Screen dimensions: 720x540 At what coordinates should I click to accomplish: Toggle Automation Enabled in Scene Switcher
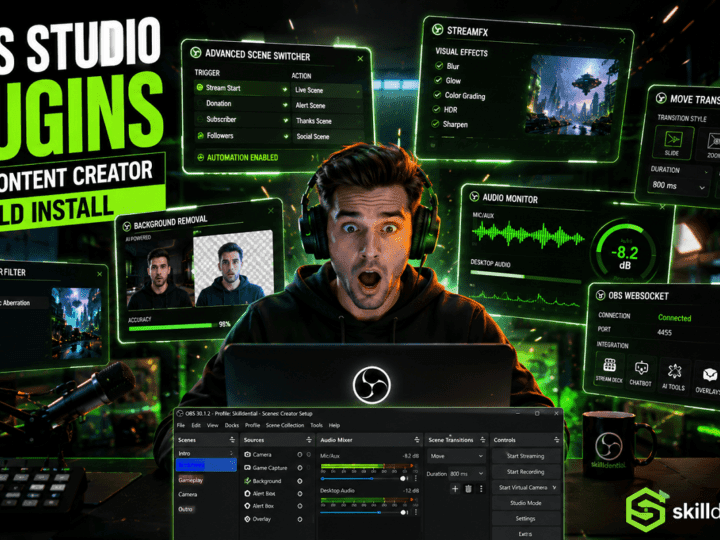click(237, 158)
